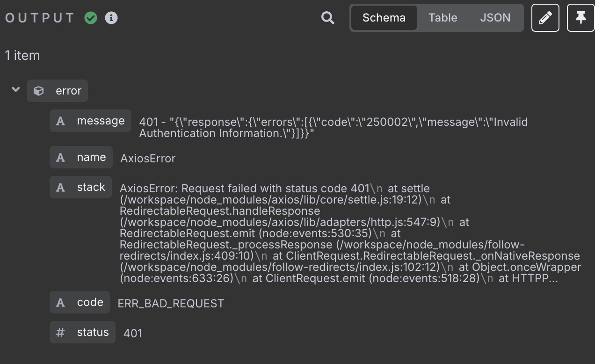
Task: Click the cube object icon on error
Action: pos(39,91)
